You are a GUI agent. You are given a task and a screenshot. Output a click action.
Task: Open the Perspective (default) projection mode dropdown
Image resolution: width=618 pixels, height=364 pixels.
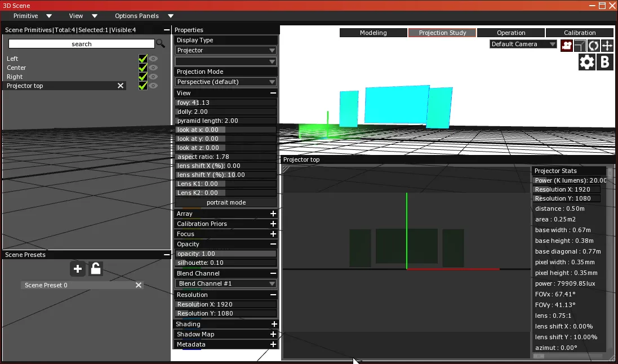[225, 82]
